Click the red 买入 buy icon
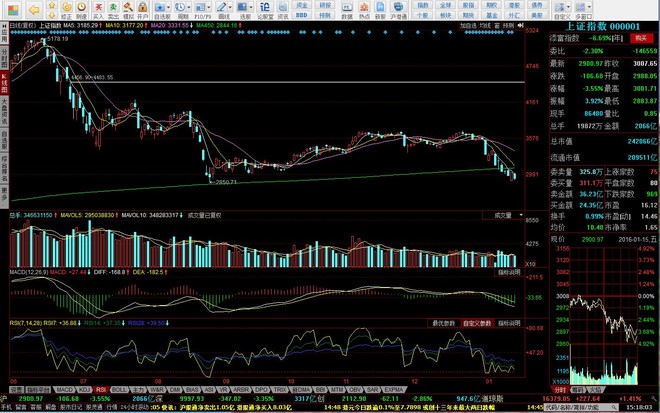This screenshot has height=413, width=660. pyautogui.click(x=98, y=7)
